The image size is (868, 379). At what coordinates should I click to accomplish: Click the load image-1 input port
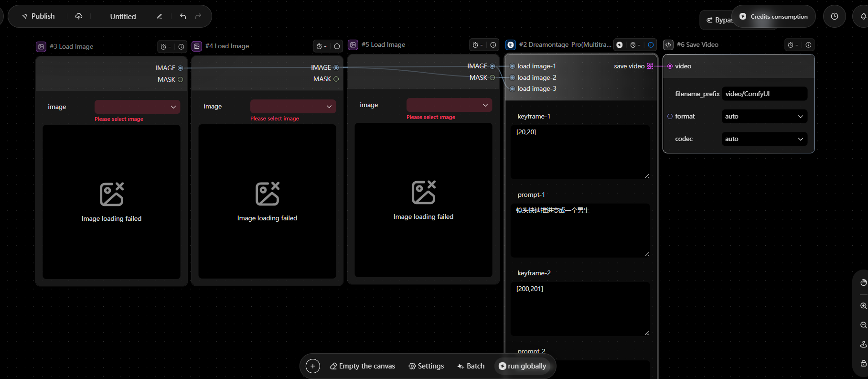point(513,66)
